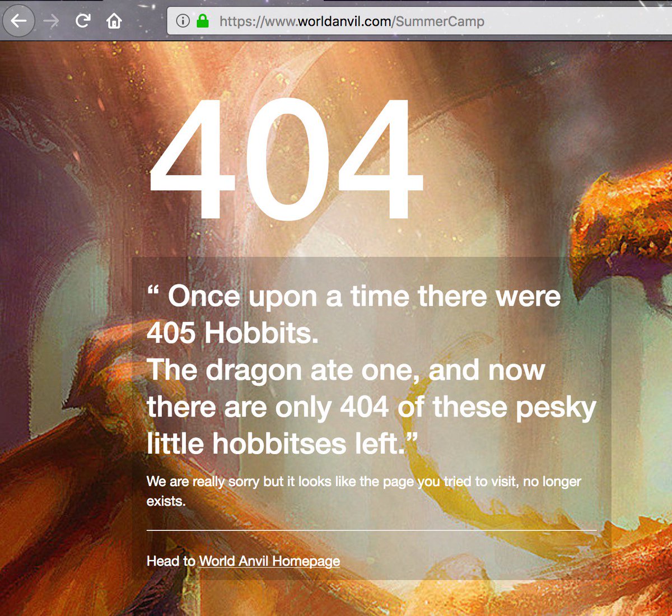The width and height of the screenshot is (672, 616).
Task: Click the green padlock security icon
Action: coord(202,21)
